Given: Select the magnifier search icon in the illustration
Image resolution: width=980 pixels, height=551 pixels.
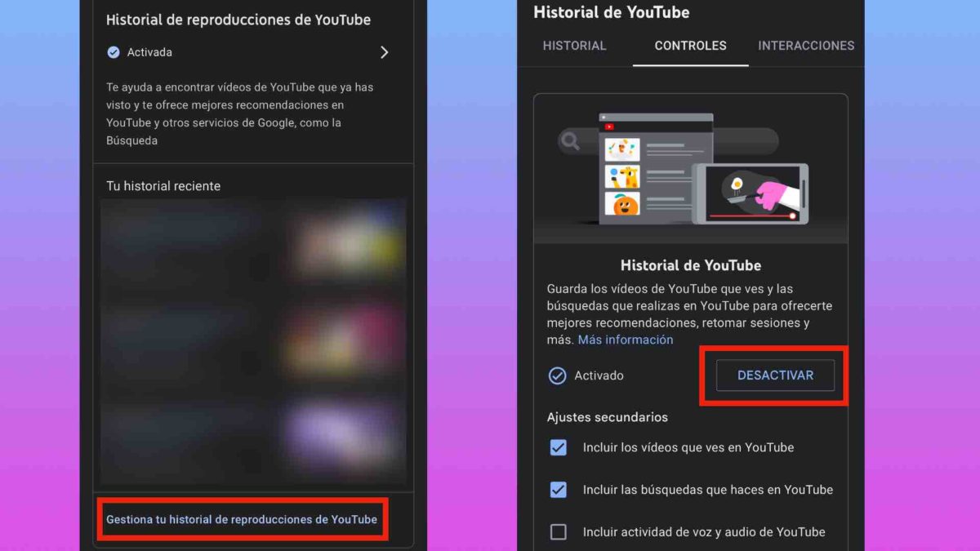Looking at the screenshot, I should pos(570,140).
